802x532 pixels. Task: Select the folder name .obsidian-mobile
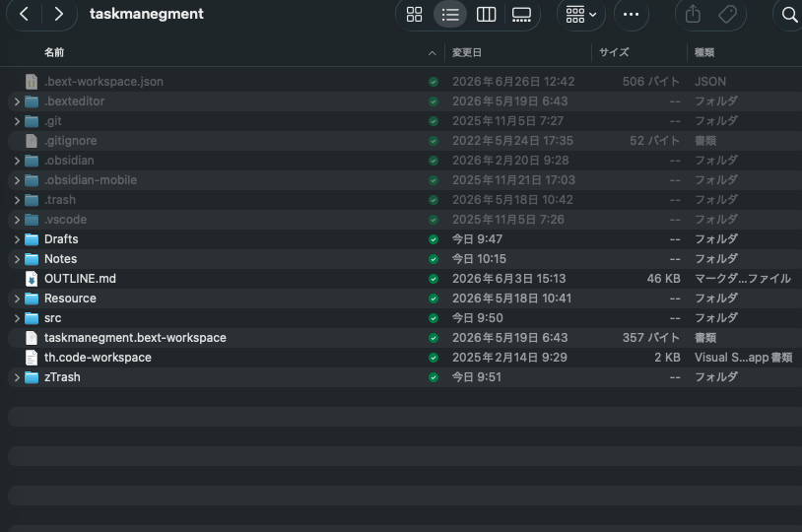[x=91, y=180]
